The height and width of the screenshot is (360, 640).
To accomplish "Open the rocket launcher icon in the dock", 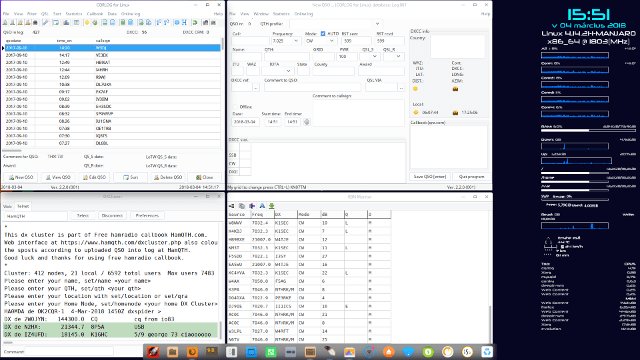I will [153, 352].
